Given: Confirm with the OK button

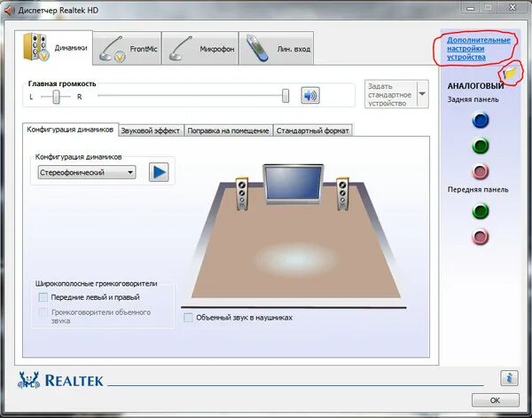Looking at the screenshot, I should click(x=496, y=400).
